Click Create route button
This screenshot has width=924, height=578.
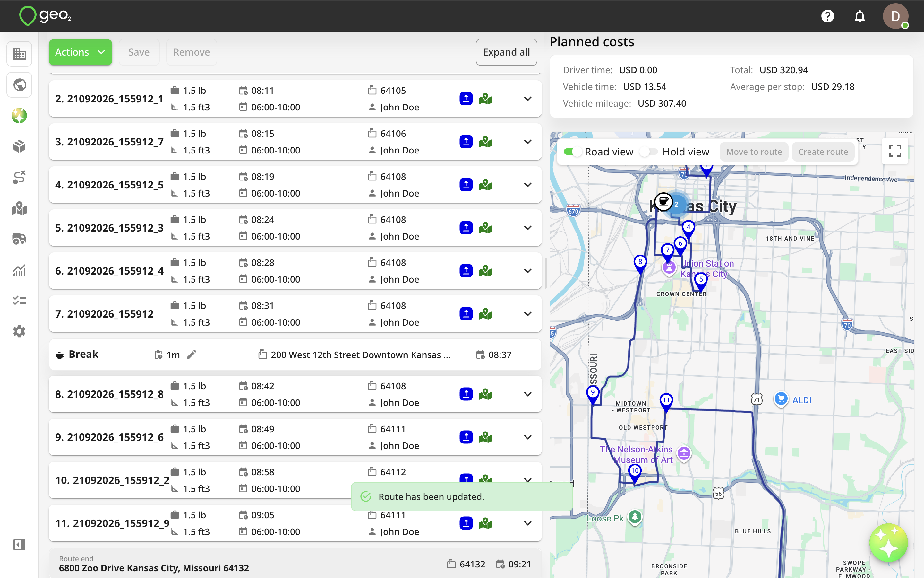pyautogui.click(x=823, y=152)
